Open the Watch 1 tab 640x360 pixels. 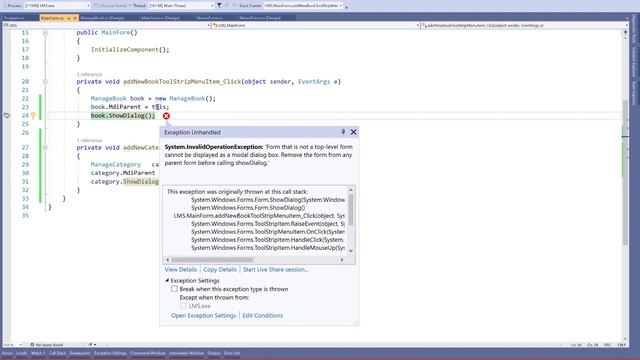point(38,353)
